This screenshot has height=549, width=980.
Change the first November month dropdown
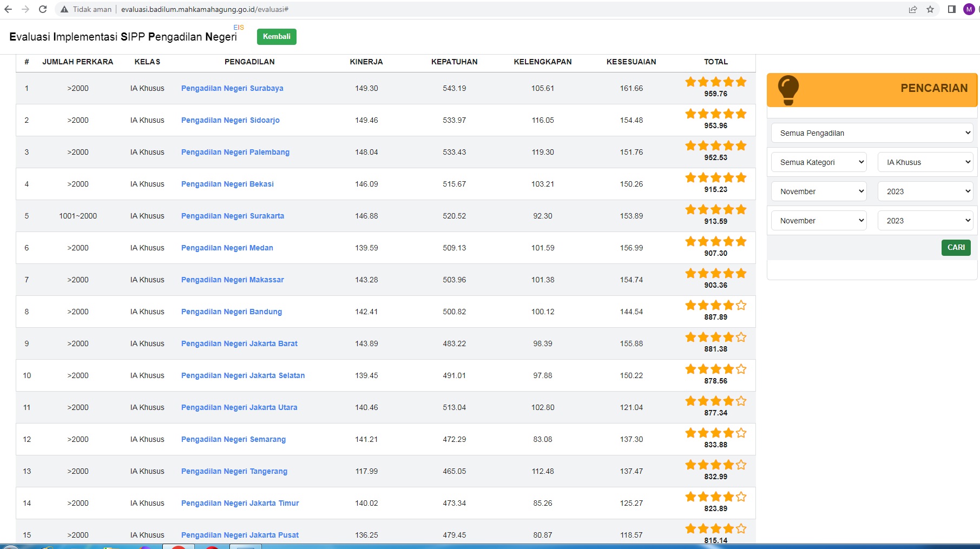click(818, 191)
